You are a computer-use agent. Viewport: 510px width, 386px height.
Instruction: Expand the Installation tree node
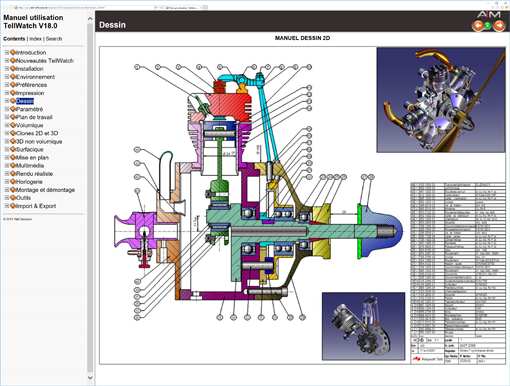[7, 69]
